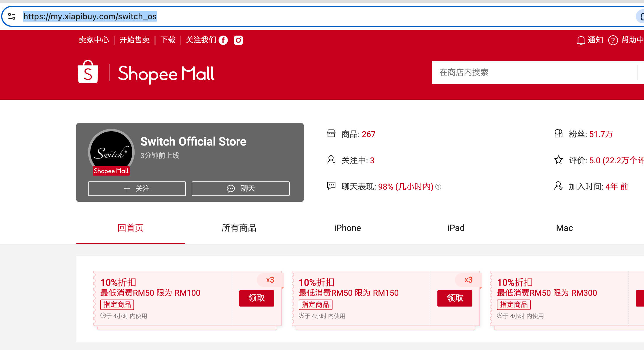
Task: Click the chat bubble icon beside 聊天表现
Action: click(331, 186)
